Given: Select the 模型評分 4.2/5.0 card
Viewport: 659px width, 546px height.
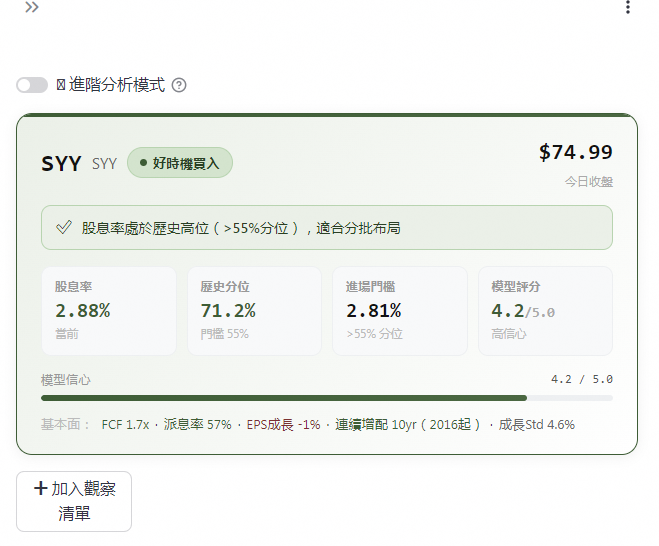Looking at the screenshot, I should pos(546,311).
